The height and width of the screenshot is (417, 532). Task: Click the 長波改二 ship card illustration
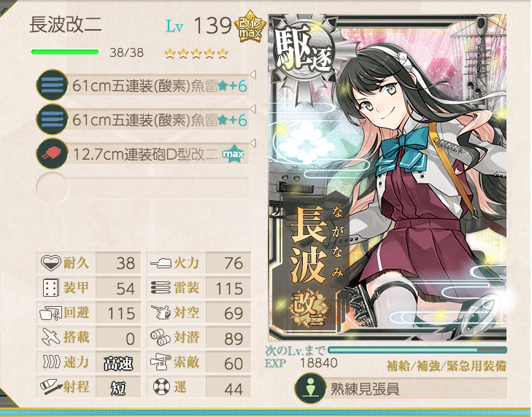click(388, 177)
